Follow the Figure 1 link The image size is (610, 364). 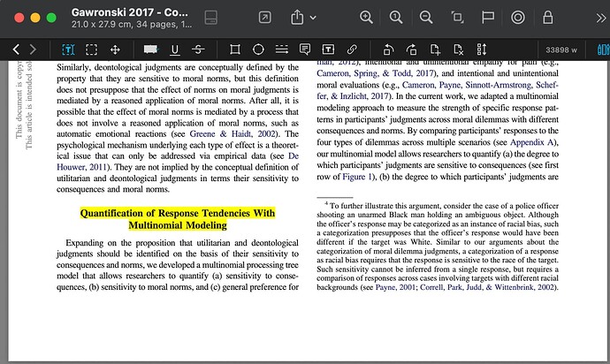(357, 177)
